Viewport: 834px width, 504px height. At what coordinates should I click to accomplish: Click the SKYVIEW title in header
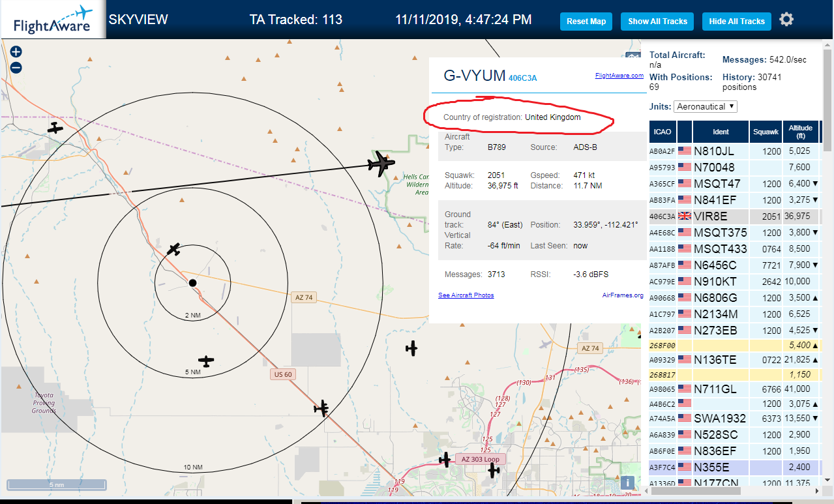click(138, 20)
